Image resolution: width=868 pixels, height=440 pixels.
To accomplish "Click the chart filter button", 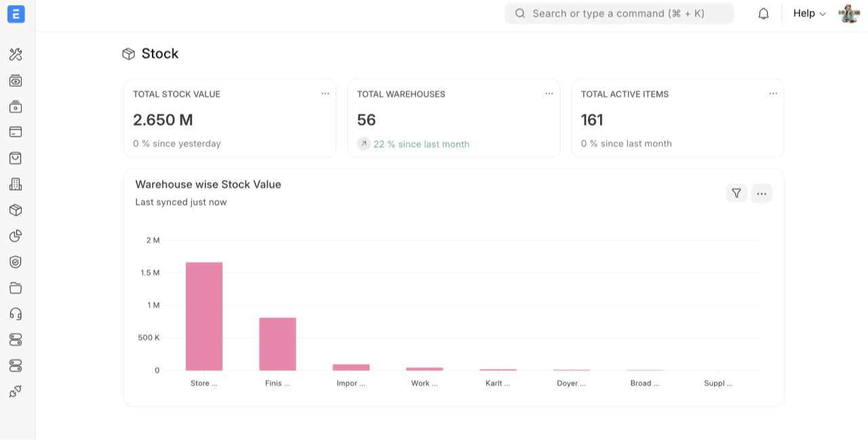I will [x=736, y=193].
